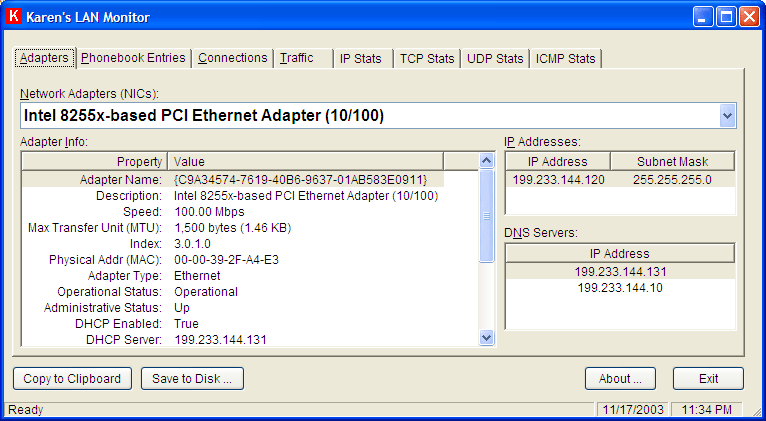Select DHCP Enabled True value
The width and height of the screenshot is (766, 421).
[186, 324]
